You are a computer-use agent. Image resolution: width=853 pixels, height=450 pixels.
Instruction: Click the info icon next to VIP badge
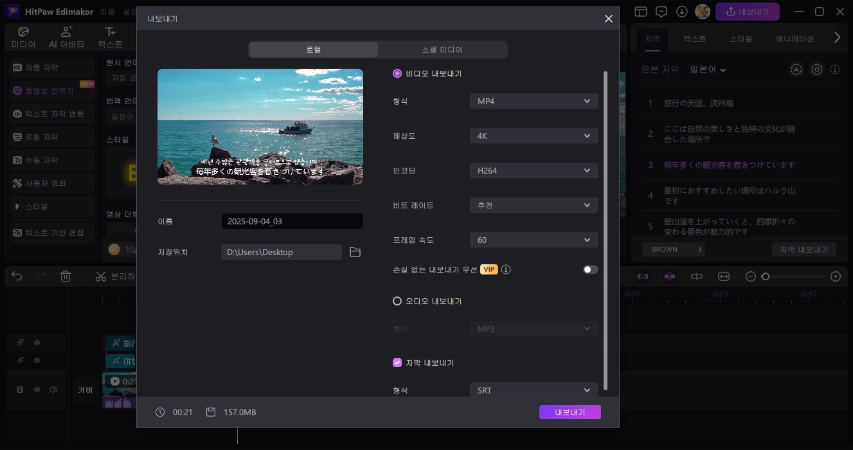[507, 269]
